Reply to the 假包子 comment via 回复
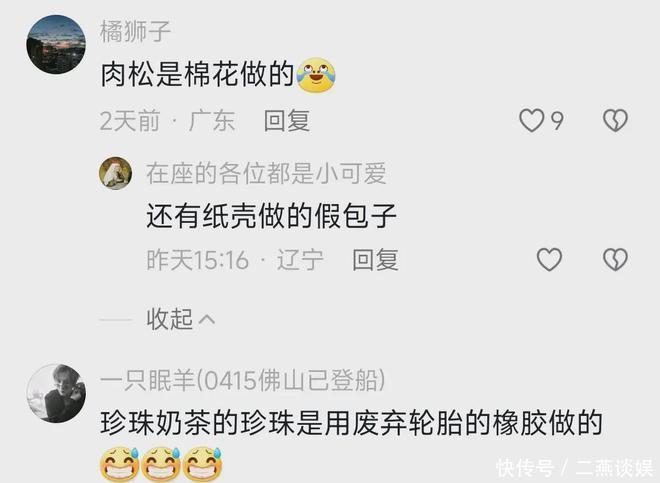 375,259
